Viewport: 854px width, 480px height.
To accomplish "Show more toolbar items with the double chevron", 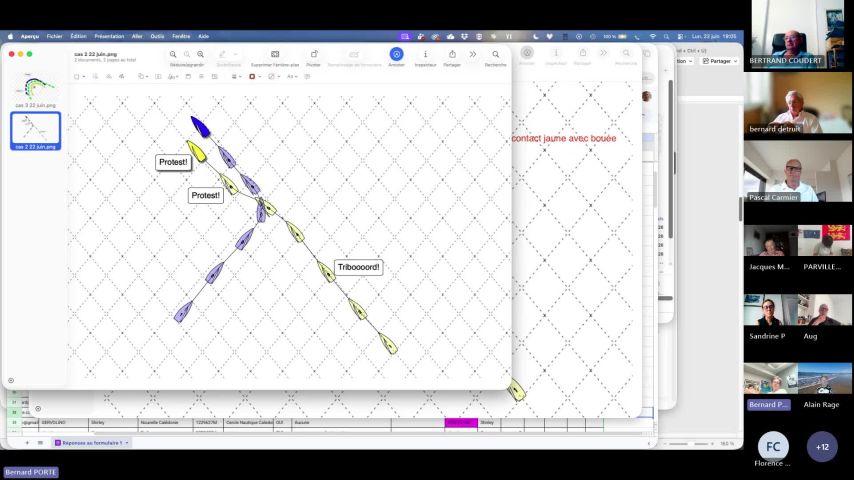I will [473, 54].
